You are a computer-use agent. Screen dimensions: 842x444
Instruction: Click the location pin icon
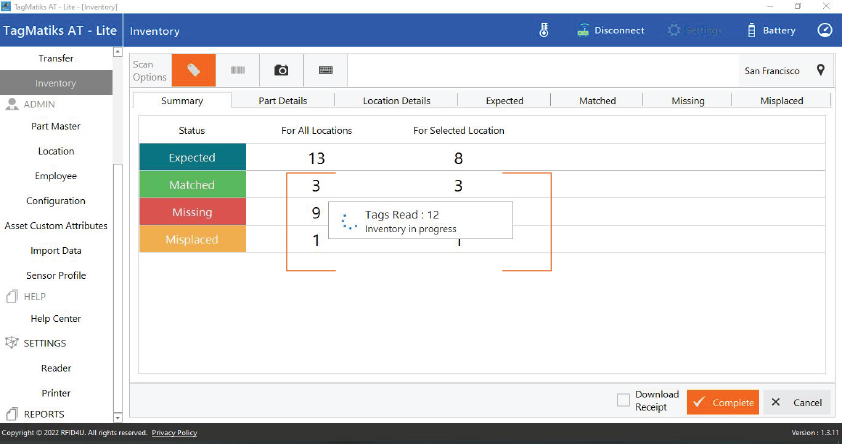coord(820,71)
